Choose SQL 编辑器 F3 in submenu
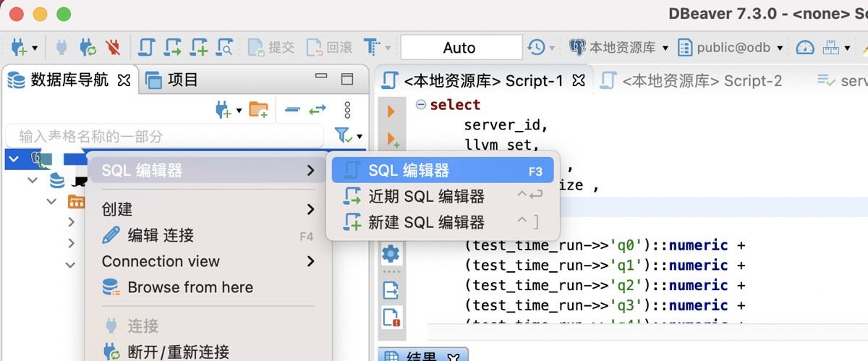This screenshot has width=868, height=361. click(443, 171)
